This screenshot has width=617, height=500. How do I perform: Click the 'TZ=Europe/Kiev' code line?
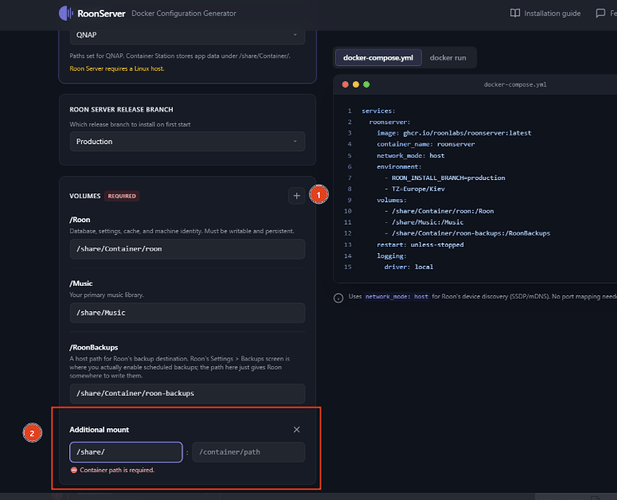pos(414,189)
